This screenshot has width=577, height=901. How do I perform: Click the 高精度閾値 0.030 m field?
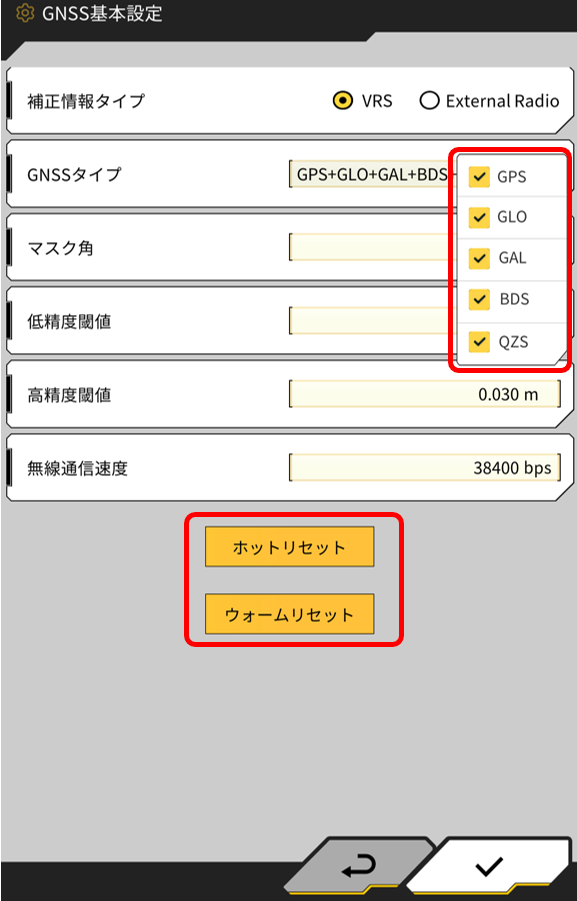click(425, 394)
